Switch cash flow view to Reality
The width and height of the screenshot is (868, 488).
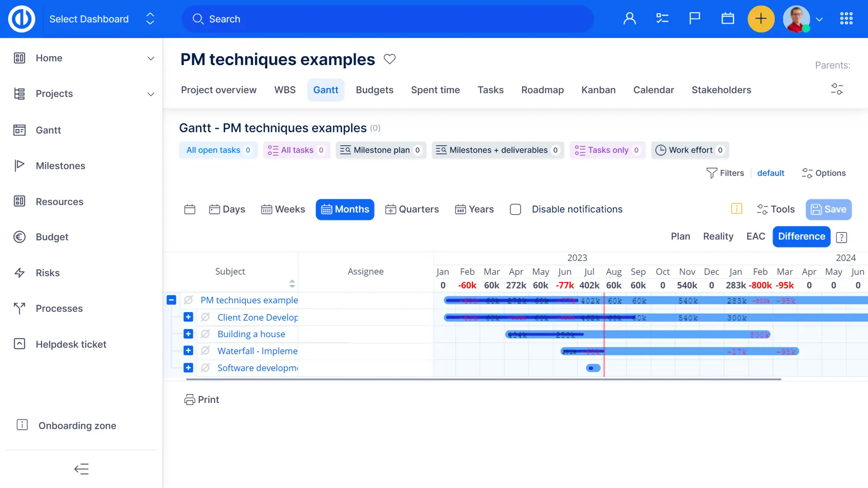pyautogui.click(x=718, y=236)
